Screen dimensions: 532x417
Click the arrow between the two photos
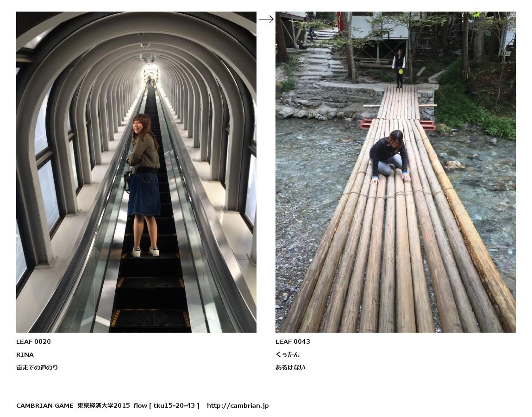point(266,19)
